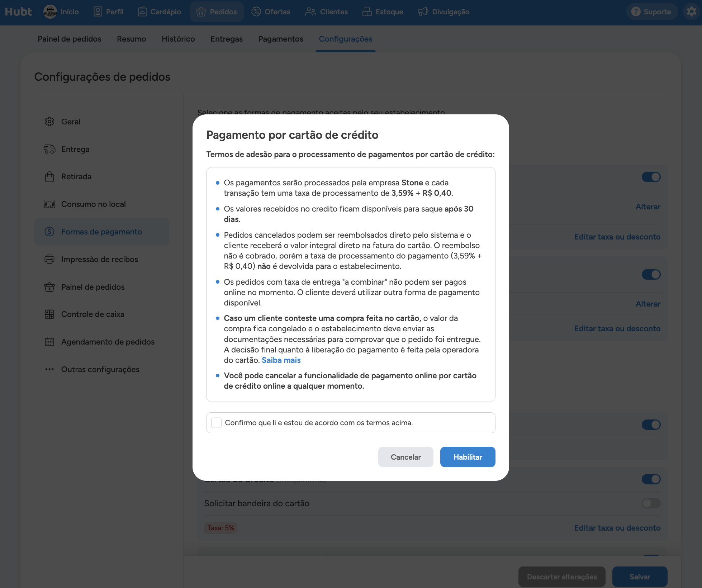This screenshot has height=588, width=702.
Task: Open the Entregas tab
Action: (x=227, y=39)
